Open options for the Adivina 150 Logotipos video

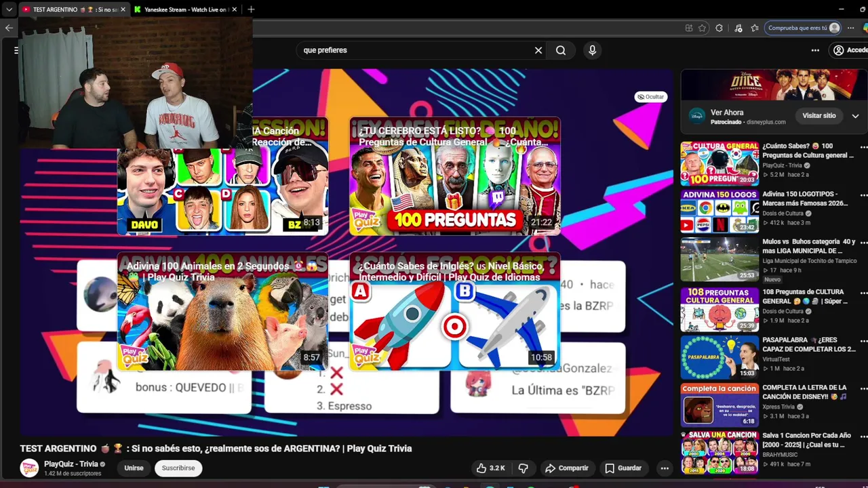863,195
